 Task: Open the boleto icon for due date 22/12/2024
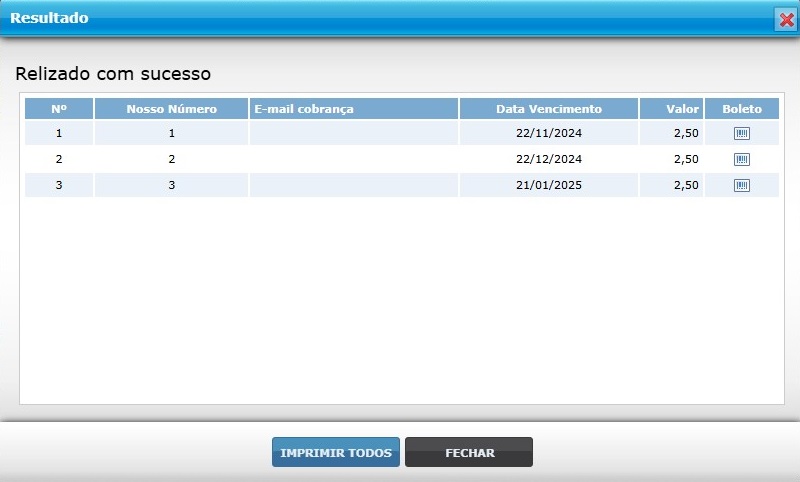coord(741,160)
